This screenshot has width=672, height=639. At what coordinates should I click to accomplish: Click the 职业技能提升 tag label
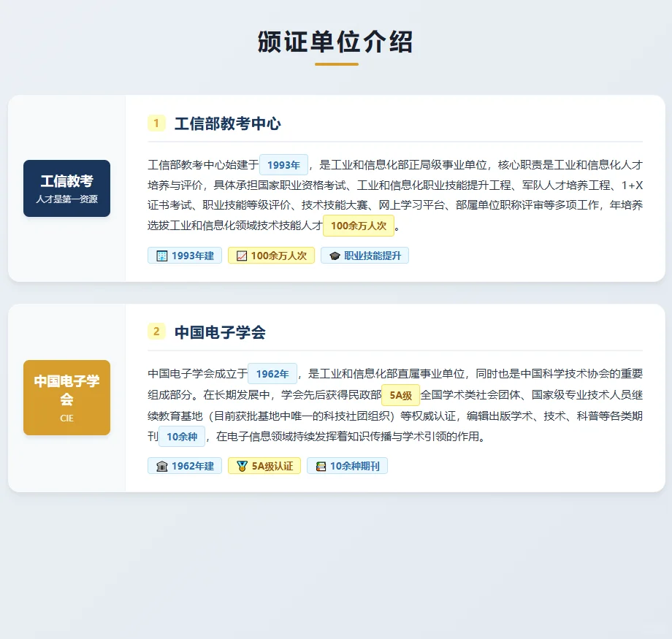point(373,256)
